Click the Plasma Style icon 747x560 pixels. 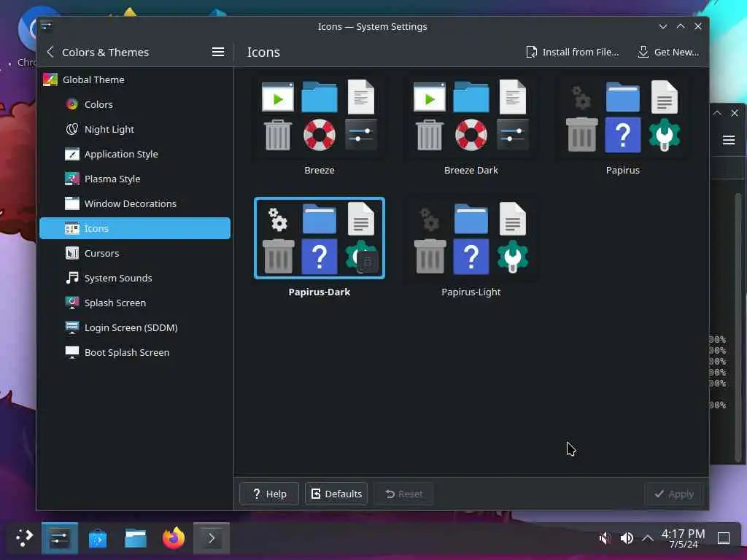72,179
